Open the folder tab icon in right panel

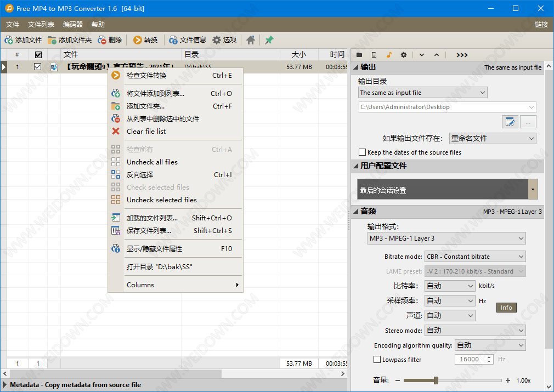pos(359,55)
